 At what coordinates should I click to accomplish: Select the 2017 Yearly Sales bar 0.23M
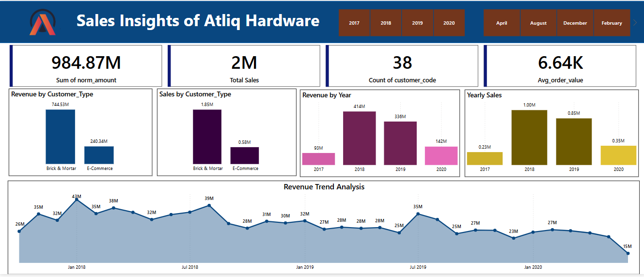(485, 158)
